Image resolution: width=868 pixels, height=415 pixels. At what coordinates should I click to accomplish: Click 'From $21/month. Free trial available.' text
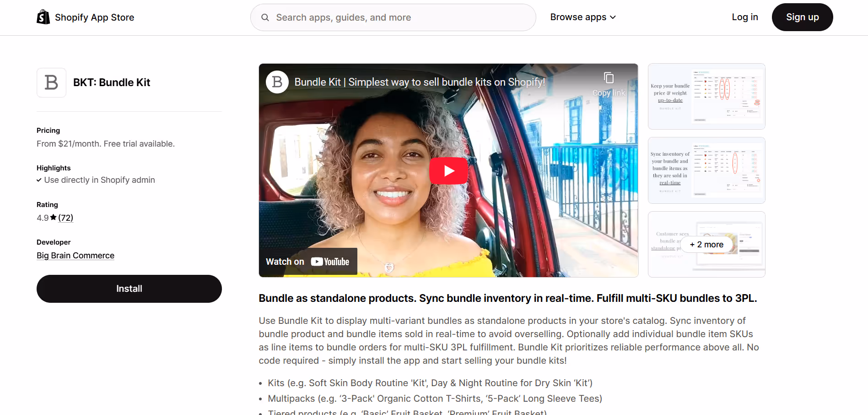(x=106, y=144)
